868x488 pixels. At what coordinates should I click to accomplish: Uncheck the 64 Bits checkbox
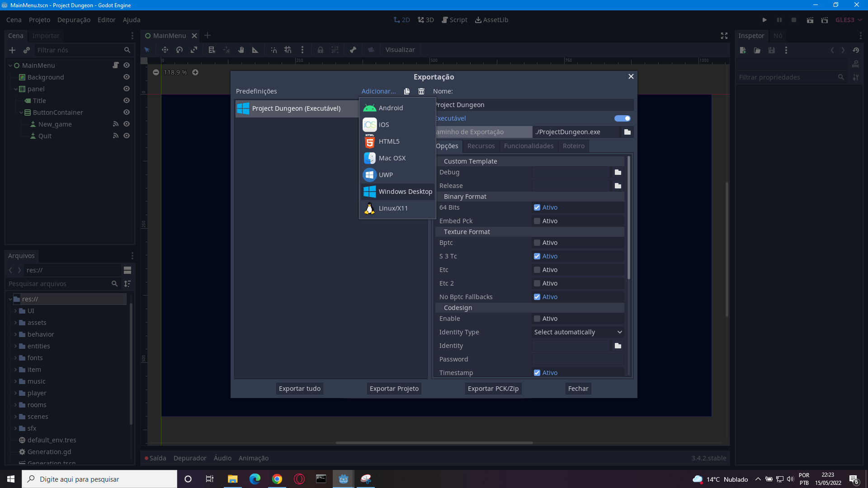click(x=537, y=207)
